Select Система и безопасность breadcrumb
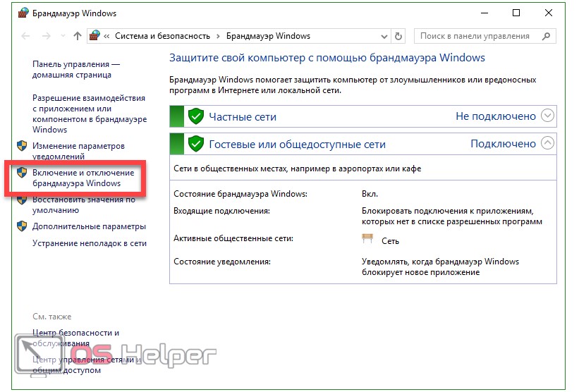The height and width of the screenshot is (392, 579). pyautogui.click(x=161, y=36)
